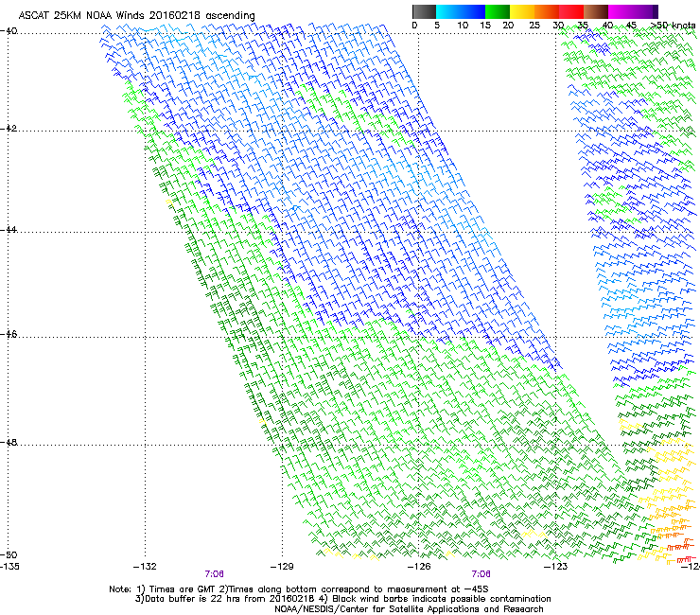Click the '-129' longitude axis label

(282, 567)
